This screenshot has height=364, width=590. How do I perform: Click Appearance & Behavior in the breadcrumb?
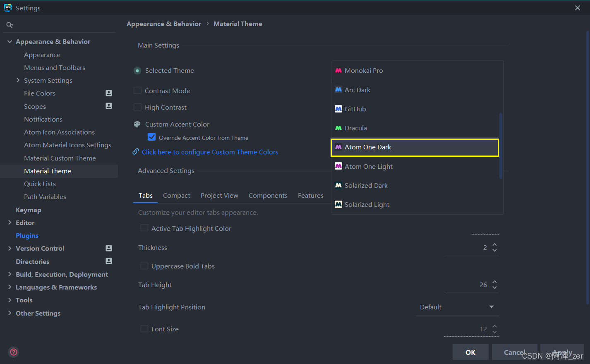tap(164, 24)
